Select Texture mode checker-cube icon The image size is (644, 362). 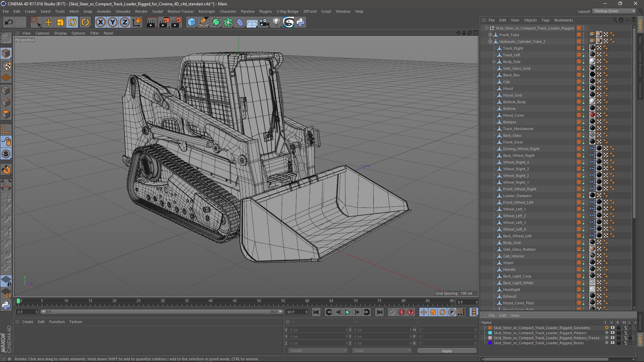click(6, 66)
